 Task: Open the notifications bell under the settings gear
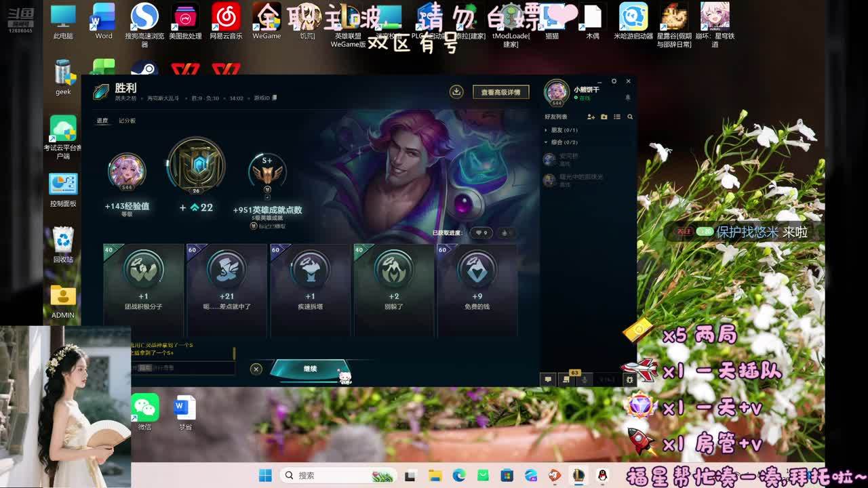pos(627,98)
